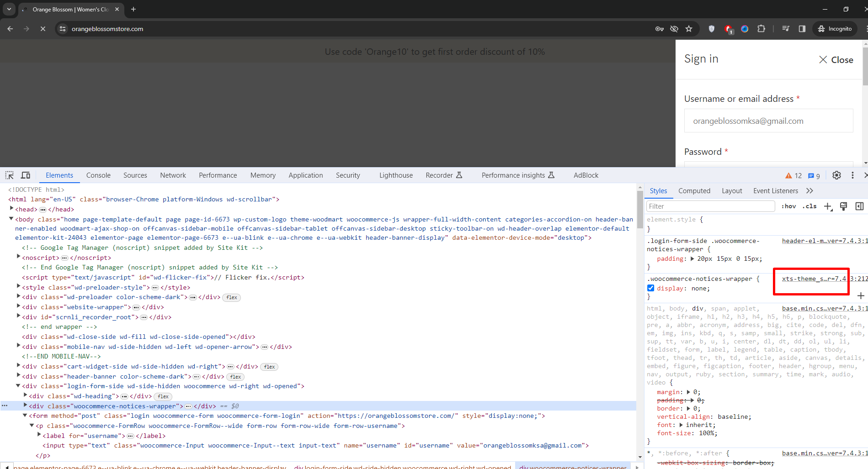
Task: Add a new style rule plus icon
Action: [828, 206]
